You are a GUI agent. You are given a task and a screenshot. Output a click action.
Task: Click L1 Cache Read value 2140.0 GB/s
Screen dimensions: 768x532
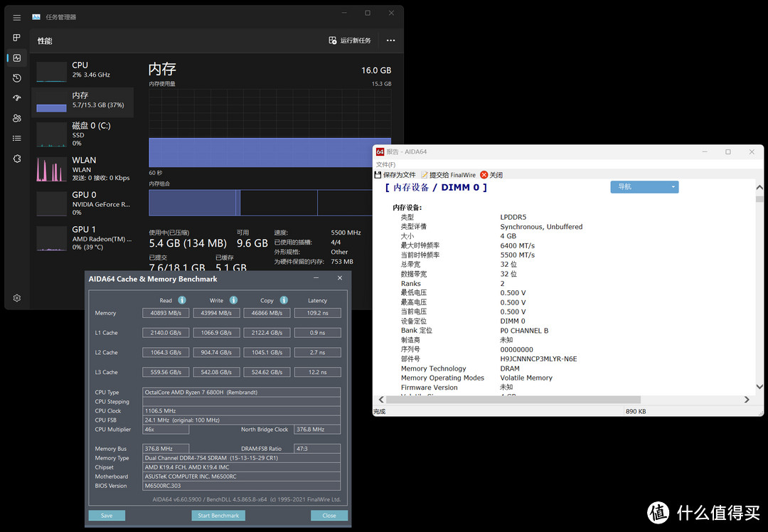click(166, 333)
